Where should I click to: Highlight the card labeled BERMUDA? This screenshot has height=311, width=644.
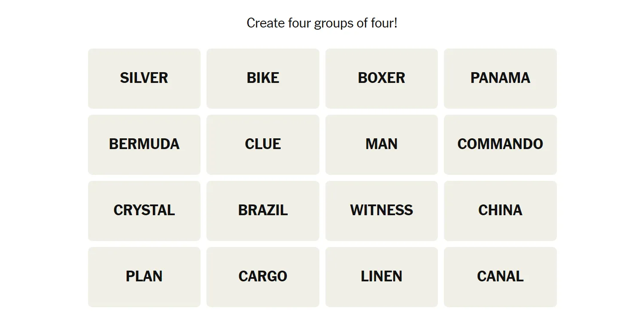(144, 144)
